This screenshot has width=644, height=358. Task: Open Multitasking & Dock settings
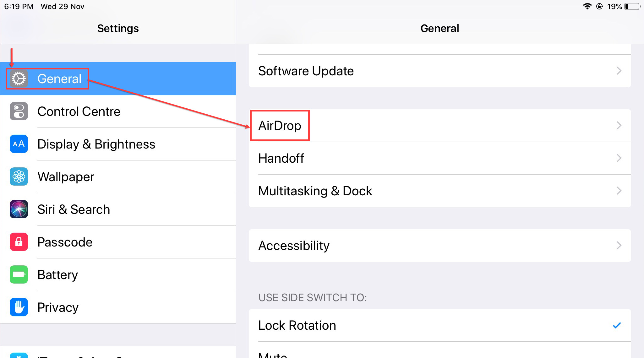coord(440,191)
